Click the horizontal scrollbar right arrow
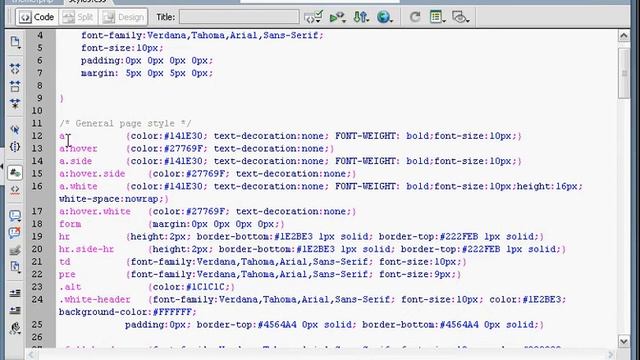Screen dimensions: 640x360 point(611,355)
